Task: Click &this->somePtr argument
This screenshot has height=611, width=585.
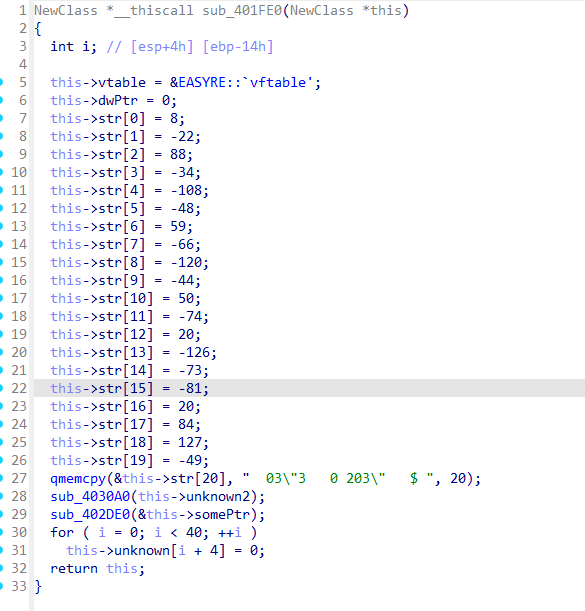Action: [197, 514]
